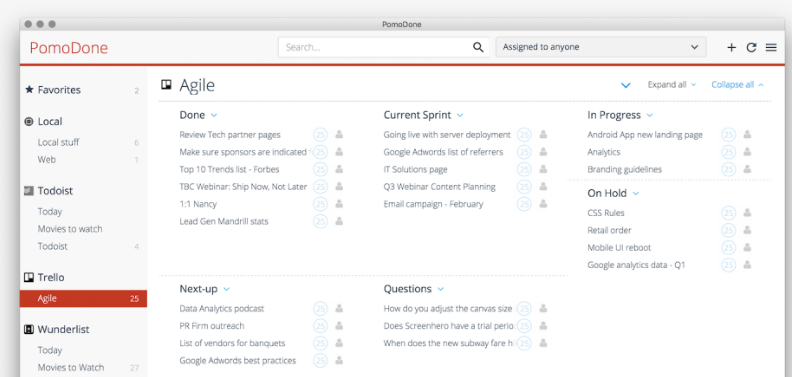The width and height of the screenshot is (792, 377).
Task: Start the 25 timer for IT Solutions page
Action: [524, 169]
